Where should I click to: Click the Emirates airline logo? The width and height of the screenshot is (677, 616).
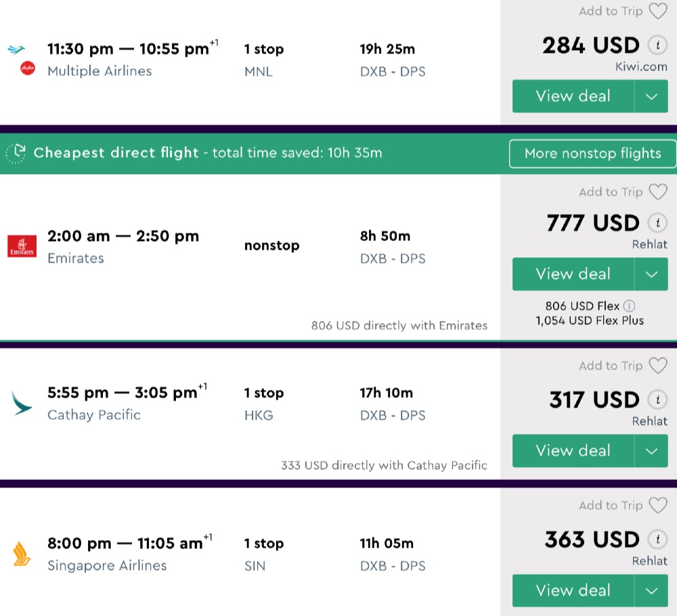21,246
